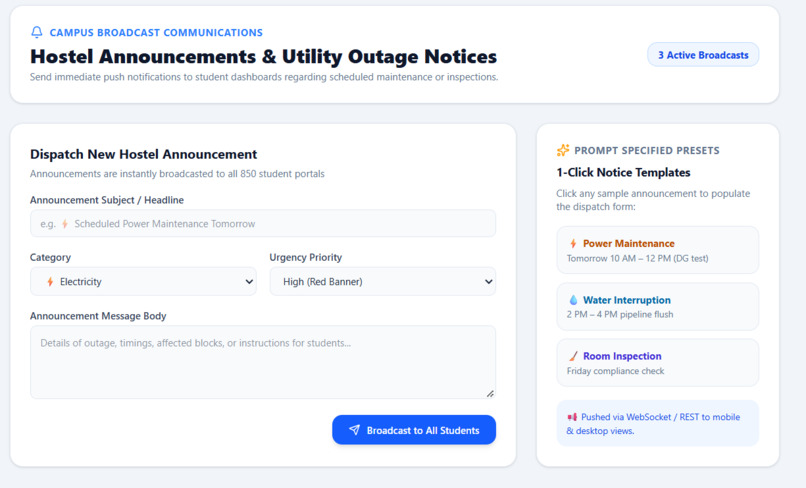Screen dimensions: 806x488
Task: Click 'Announcements are instantly broadcasted' subtitle
Action: (177, 174)
